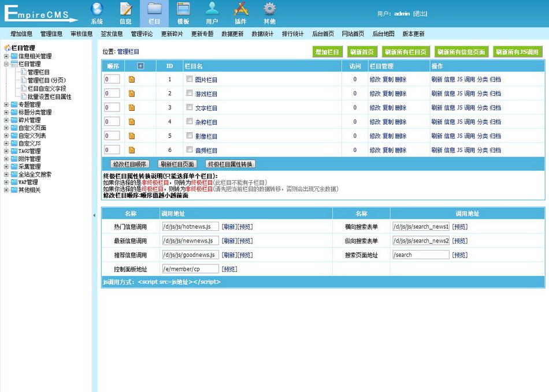
Task: Click the file icon in 文字栏目 row
Action: pyautogui.click(x=132, y=108)
